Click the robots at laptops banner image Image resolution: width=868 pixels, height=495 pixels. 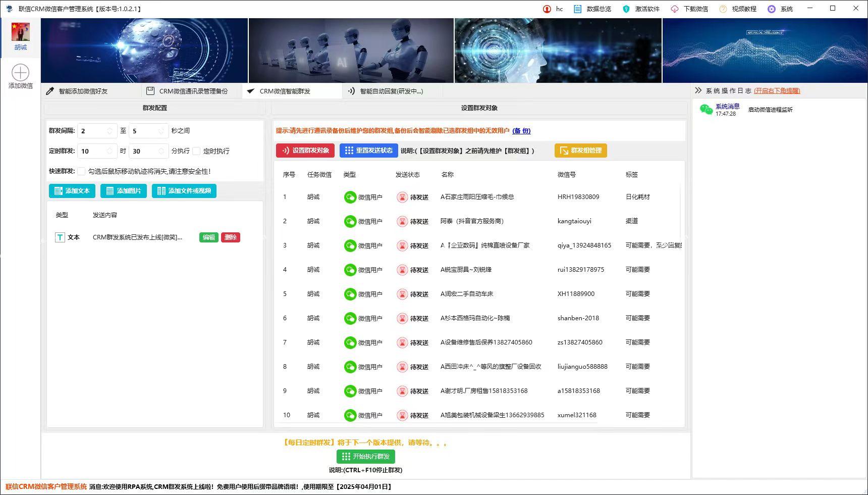[351, 51]
